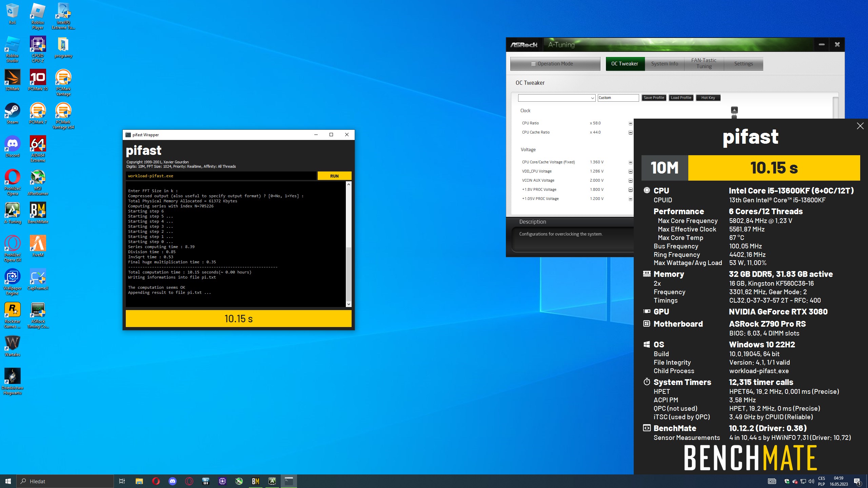Open PCMark 7 desktop shortcut

[38, 114]
